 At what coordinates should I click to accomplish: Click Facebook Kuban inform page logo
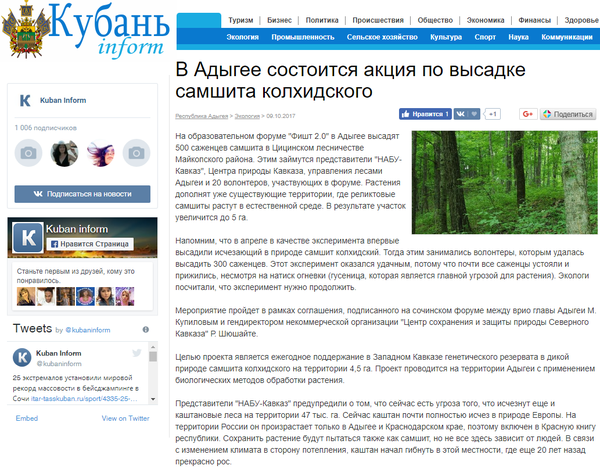28,238
